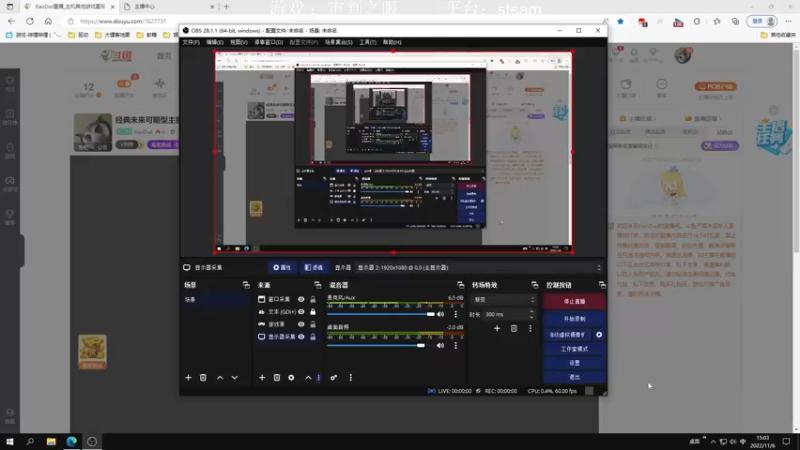Open source properties via the gear icon
This screenshot has width=800, height=450.
291,378
